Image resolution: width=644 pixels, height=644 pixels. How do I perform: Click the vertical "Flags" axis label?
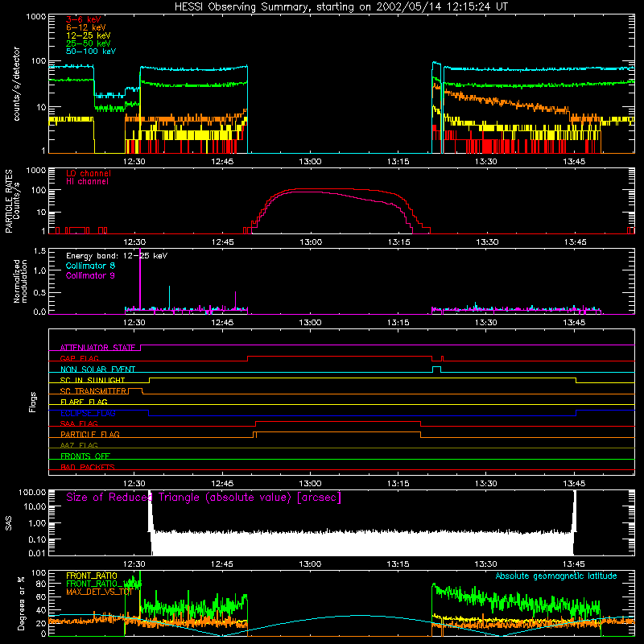click(32, 402)
